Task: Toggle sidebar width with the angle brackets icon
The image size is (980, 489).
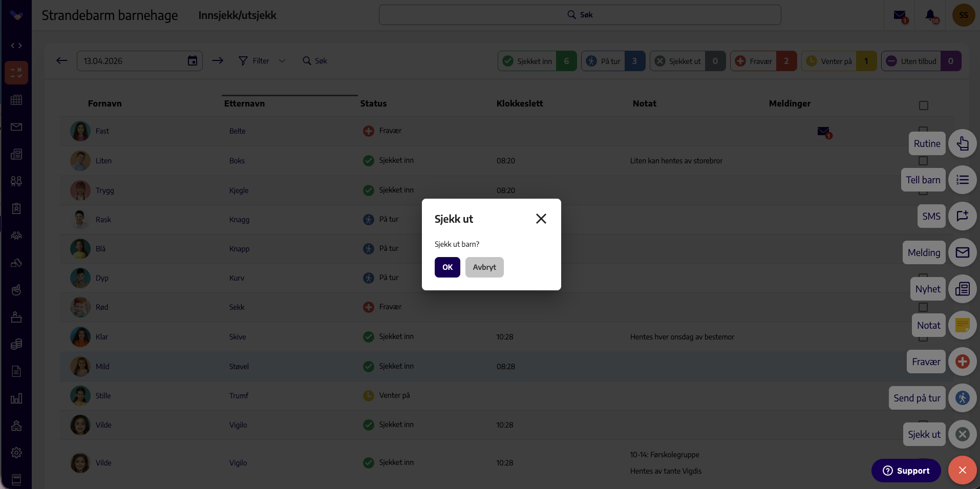Action: [16, 46]
